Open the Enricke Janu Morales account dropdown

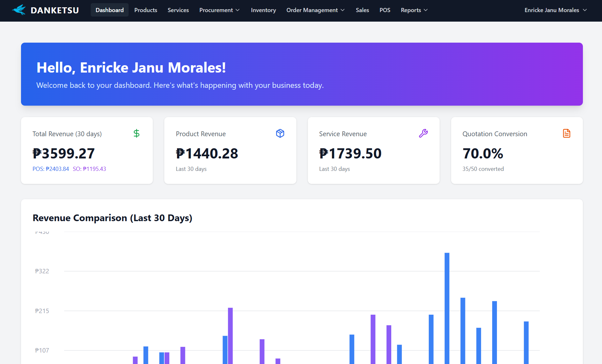tap(555, 10)
